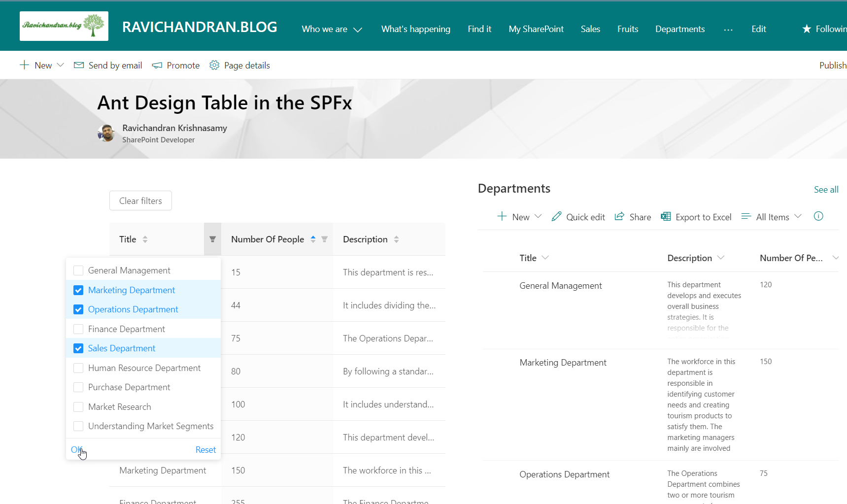The image size is (847, 504).
Task: Click the Send by email envelope icon
Action: coord(79,66)
